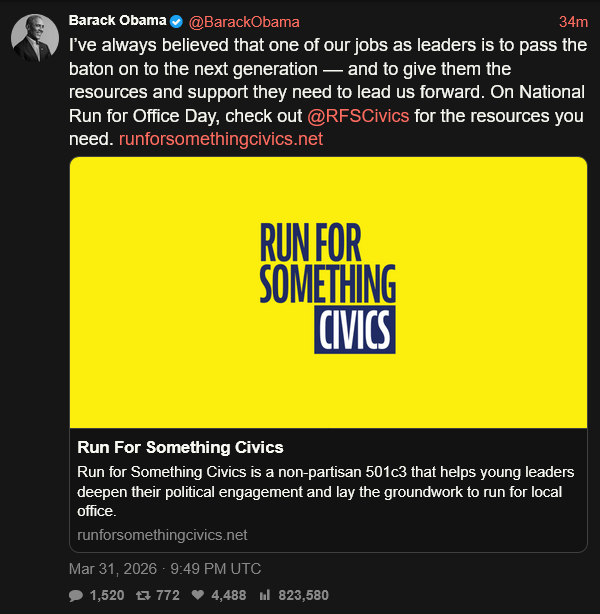This screenshot has height=614, width=600.
Task: Click the card title Run For Something Civics
Action: (181, 447)
